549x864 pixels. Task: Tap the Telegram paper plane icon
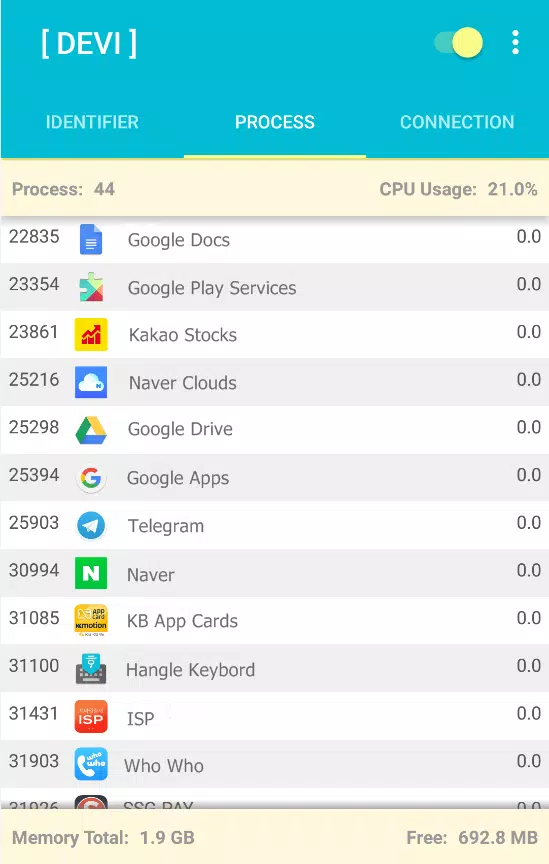(x=91, y=525)
